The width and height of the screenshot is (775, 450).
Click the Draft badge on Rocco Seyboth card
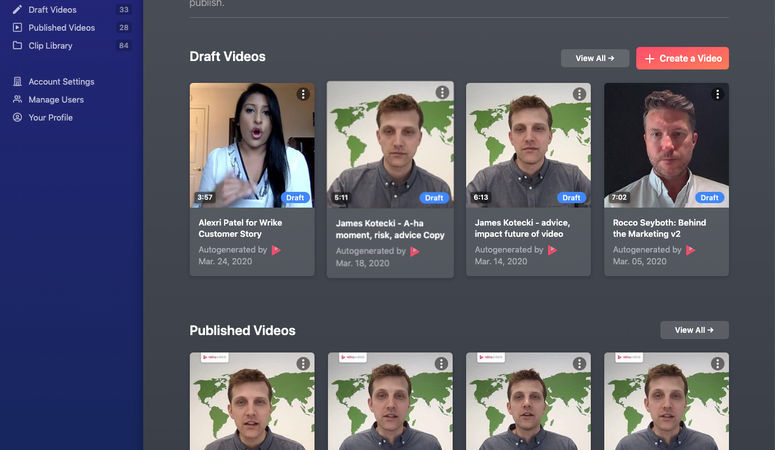click(709, 198)
